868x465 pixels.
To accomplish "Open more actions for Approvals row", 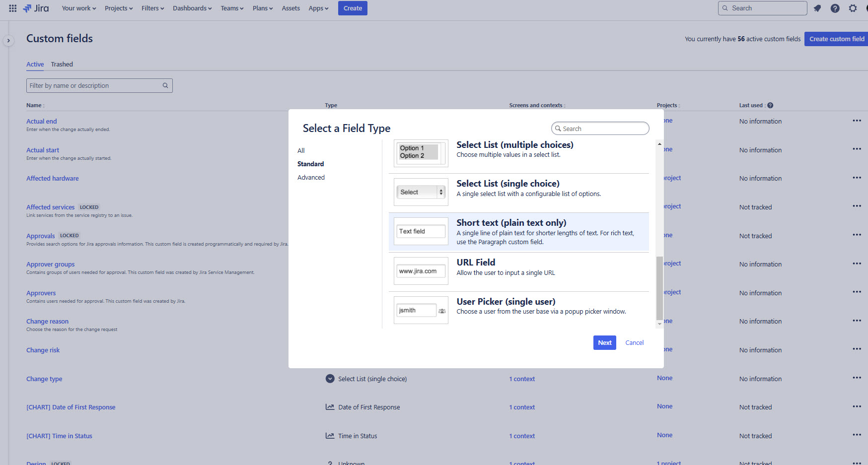I will (x=857, y=235).
